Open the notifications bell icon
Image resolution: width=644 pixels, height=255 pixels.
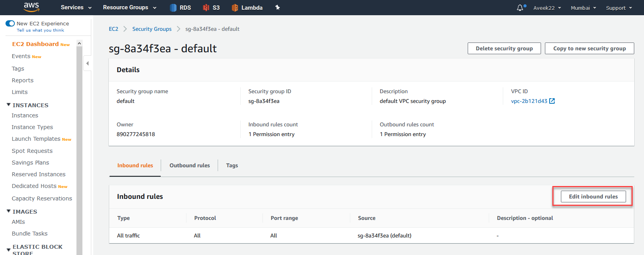click(520, 8)
